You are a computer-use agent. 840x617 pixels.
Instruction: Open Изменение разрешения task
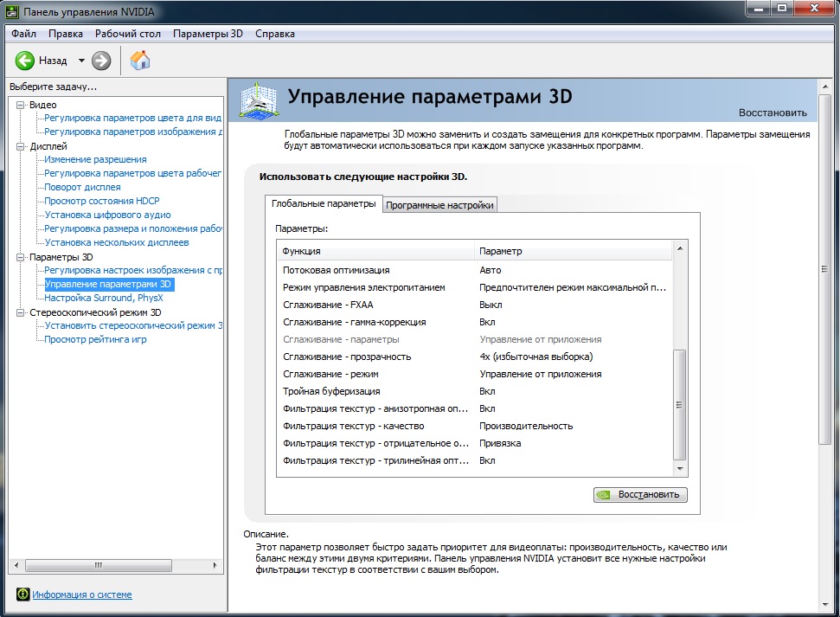click(95, 160)
